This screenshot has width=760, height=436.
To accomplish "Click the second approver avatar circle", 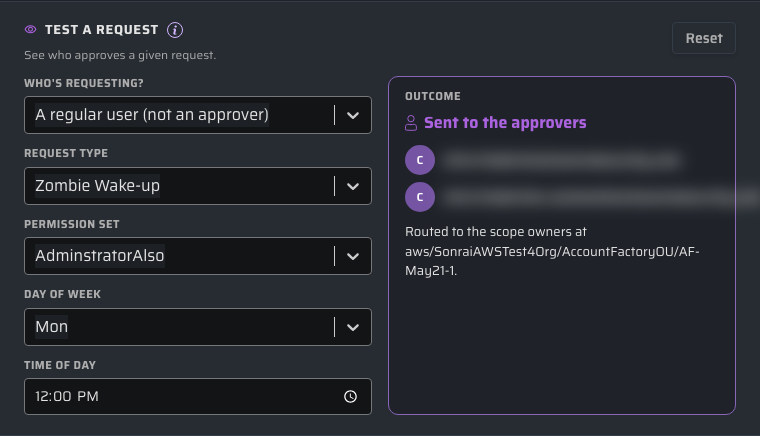I will tap(420, 197).
